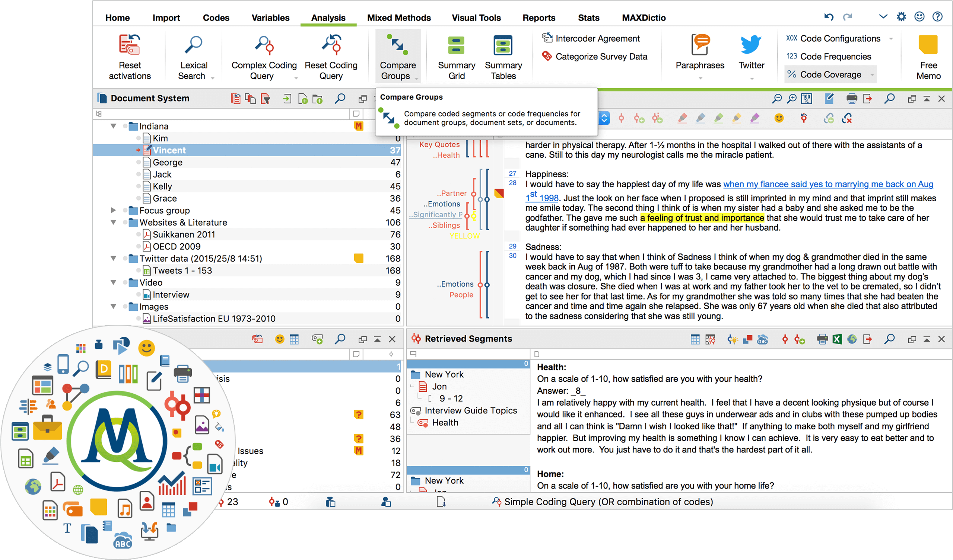Switch to the Import tab
Screen dimensions: 953x560
(x=166, y=18)
